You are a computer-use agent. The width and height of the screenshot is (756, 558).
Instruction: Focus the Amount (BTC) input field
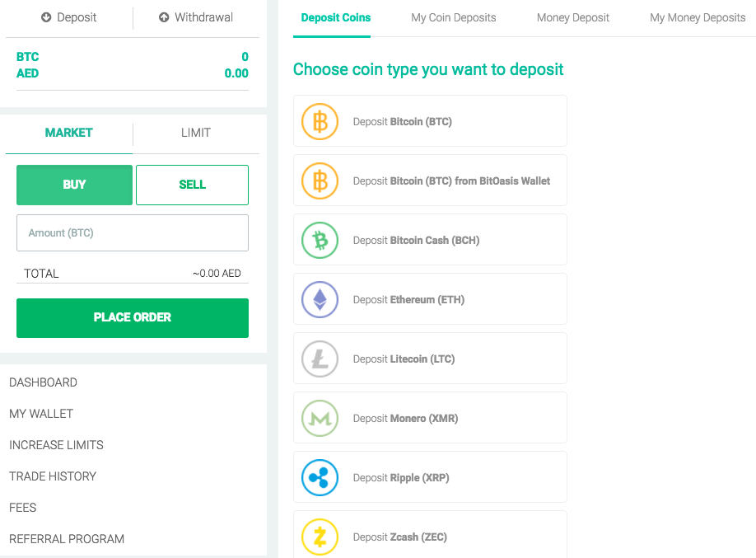(133, 232)
